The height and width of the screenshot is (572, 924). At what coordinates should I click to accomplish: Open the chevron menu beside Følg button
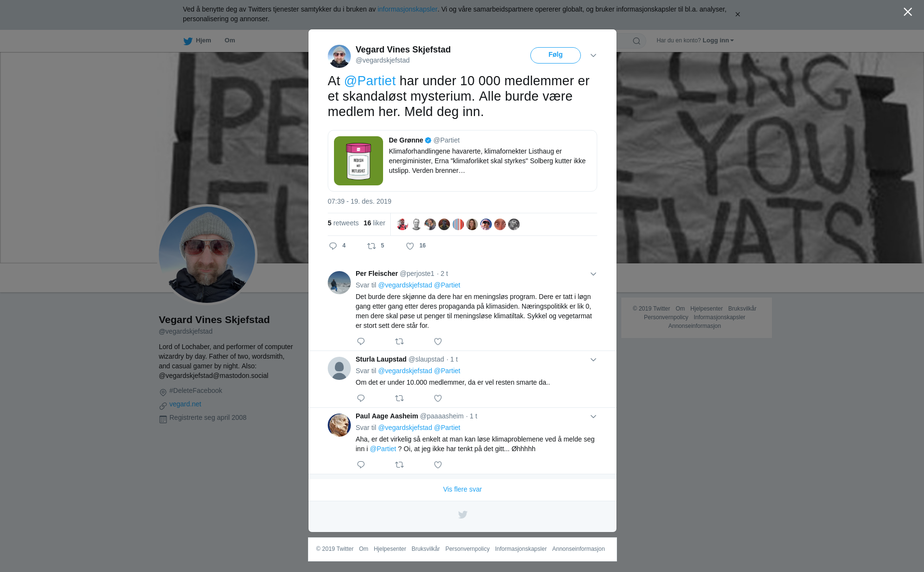click(593, 55)
